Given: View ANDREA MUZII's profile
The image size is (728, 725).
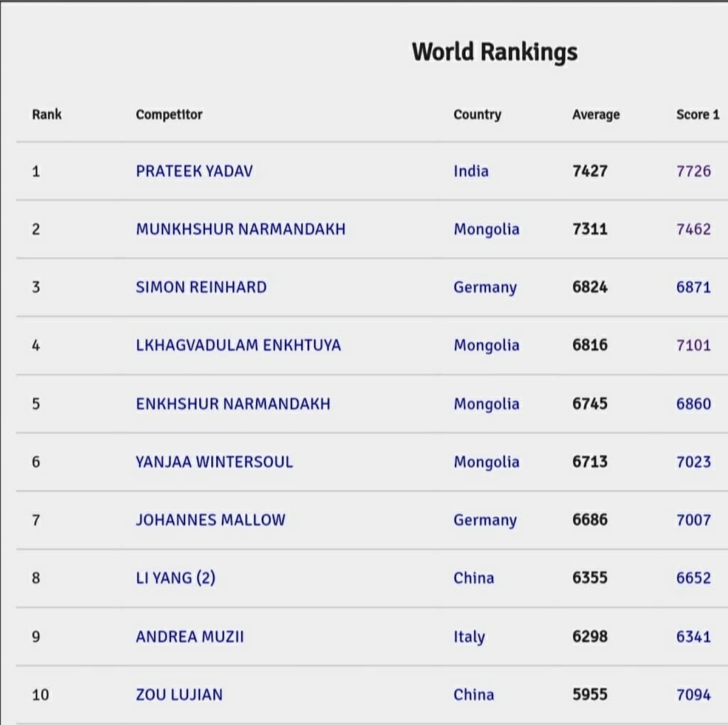Looking at the screenshot, I should coord(190,636).
